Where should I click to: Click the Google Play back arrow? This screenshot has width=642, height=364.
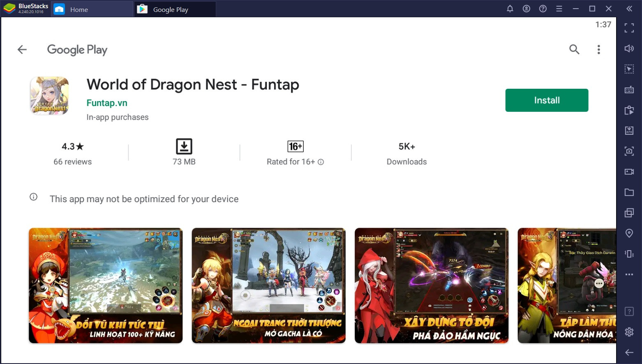[x=22, y=50]
